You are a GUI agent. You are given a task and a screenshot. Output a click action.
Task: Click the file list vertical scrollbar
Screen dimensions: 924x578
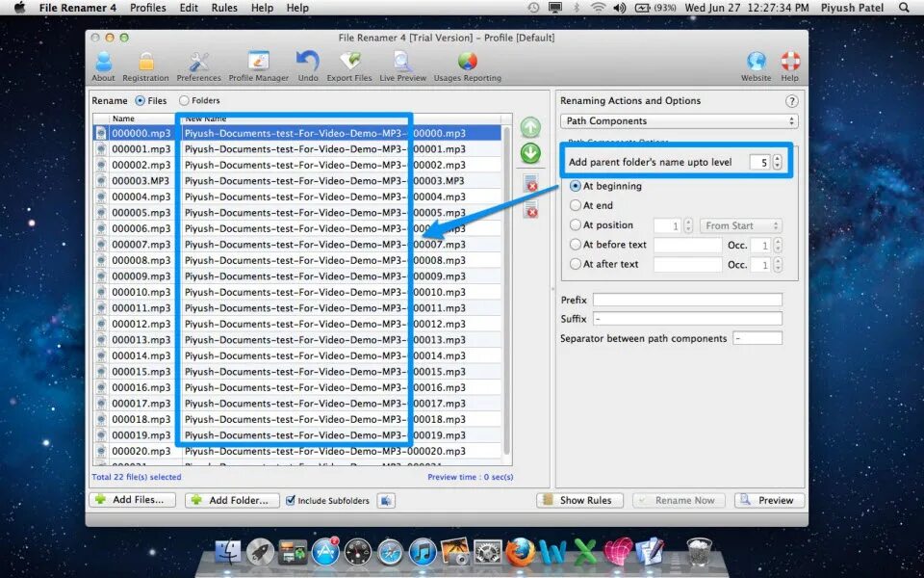[506, 289]
